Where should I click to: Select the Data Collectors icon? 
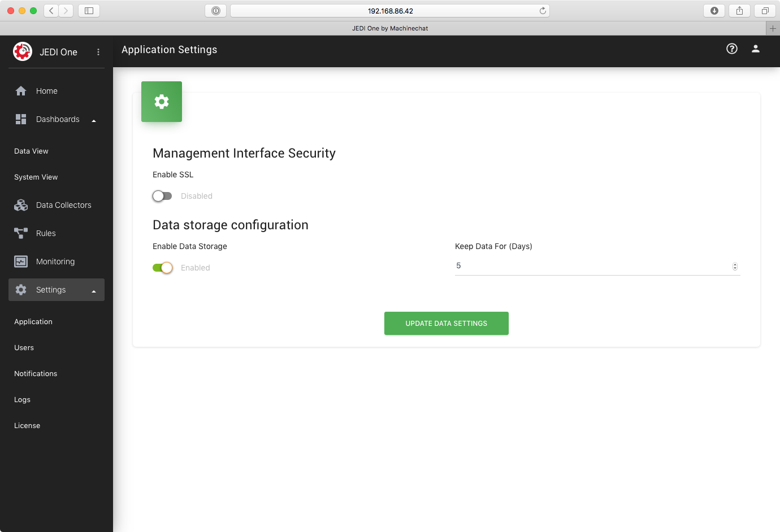pyautogui.click(x=21, y=204)
